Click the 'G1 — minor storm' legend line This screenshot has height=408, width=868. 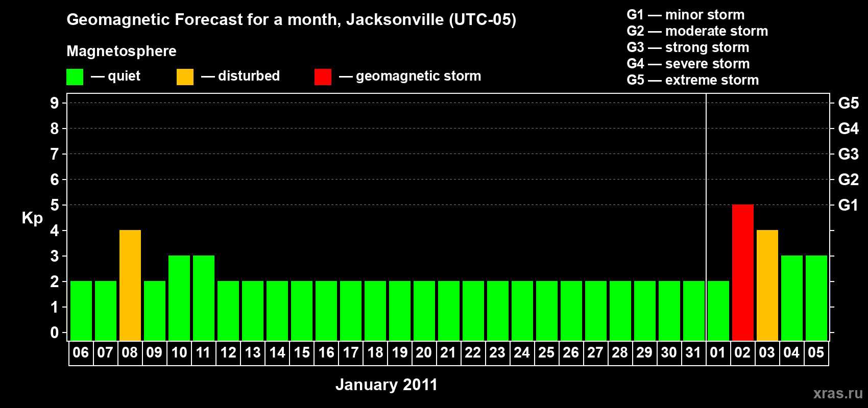685,15
